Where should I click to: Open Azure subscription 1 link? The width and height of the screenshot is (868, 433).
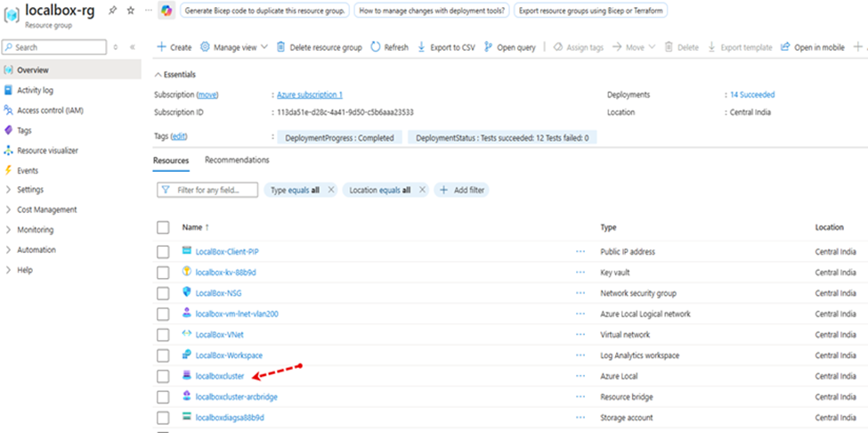310,94
